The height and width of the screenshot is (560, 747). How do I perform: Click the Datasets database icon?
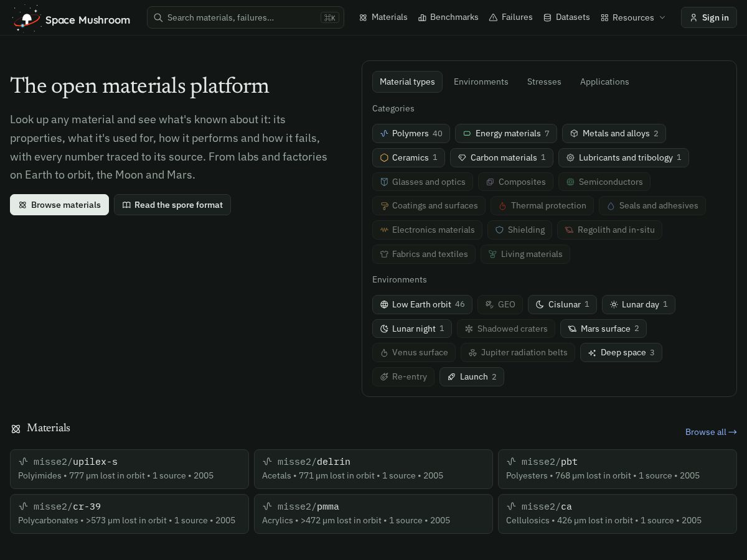click(x=547, y=17)
